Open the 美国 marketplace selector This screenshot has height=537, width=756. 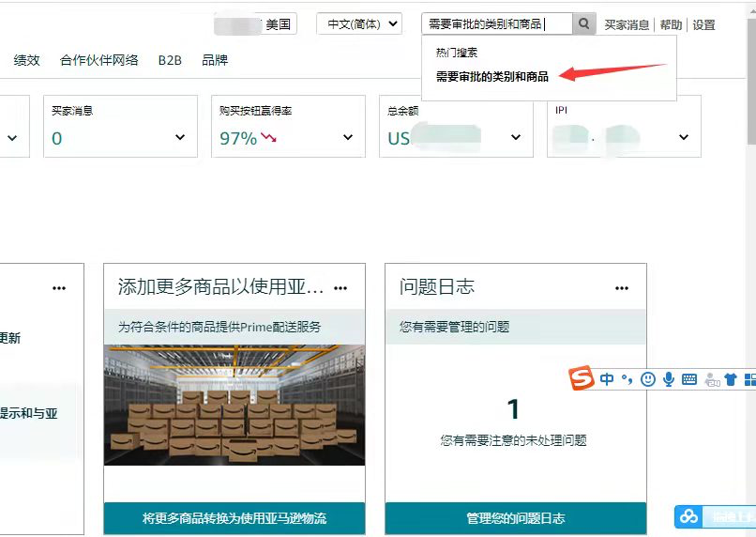255,24
